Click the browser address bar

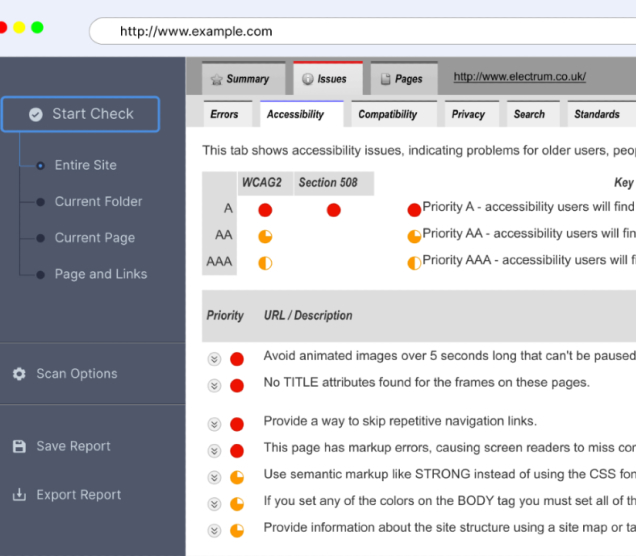362,31
